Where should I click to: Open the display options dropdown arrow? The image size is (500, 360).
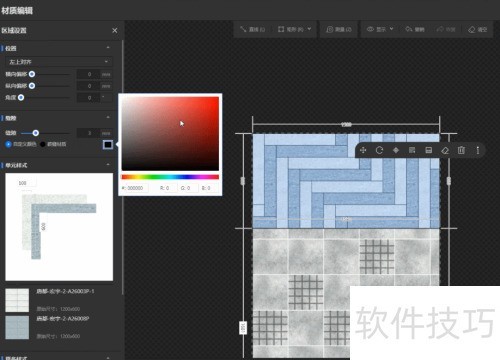pos(391,29)
